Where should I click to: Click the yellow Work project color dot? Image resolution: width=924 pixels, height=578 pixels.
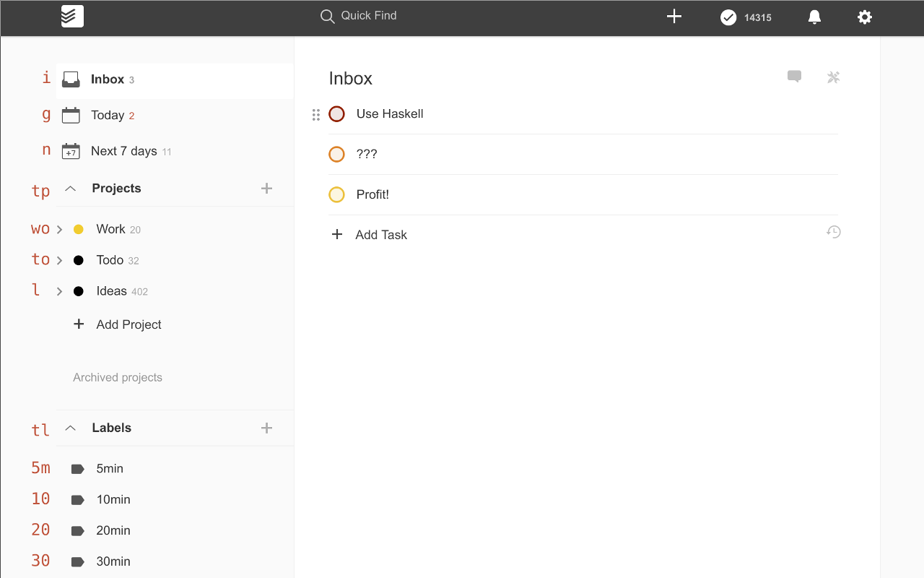tap(78, 229)
